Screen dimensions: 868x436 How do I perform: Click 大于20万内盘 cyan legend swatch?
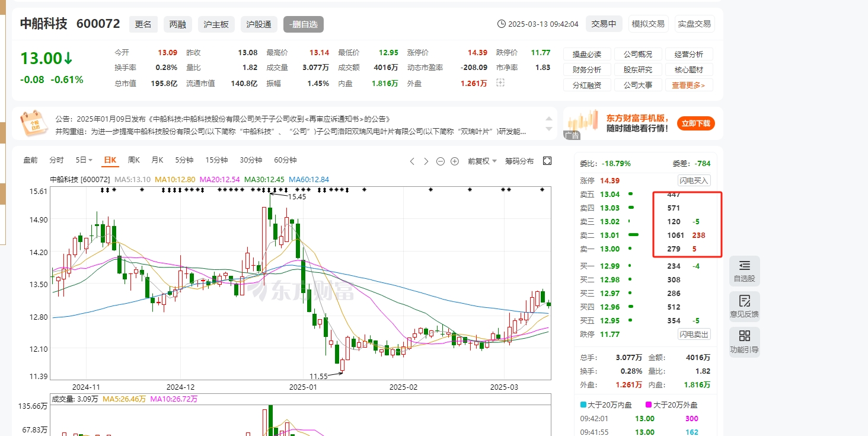[583, 405]
